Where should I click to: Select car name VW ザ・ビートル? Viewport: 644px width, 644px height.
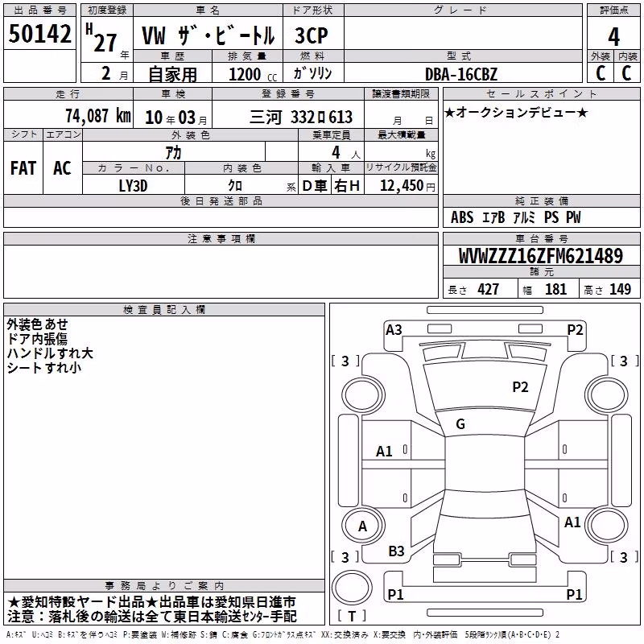tap(208, 35)
